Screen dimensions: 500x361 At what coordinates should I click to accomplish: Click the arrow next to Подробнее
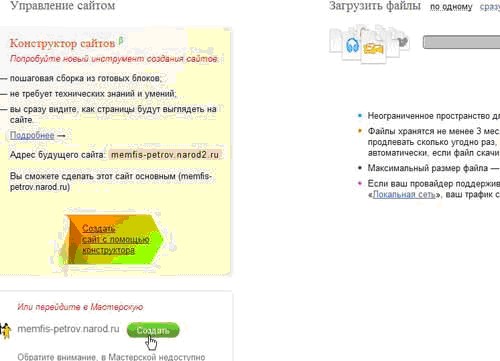[61, 135]
